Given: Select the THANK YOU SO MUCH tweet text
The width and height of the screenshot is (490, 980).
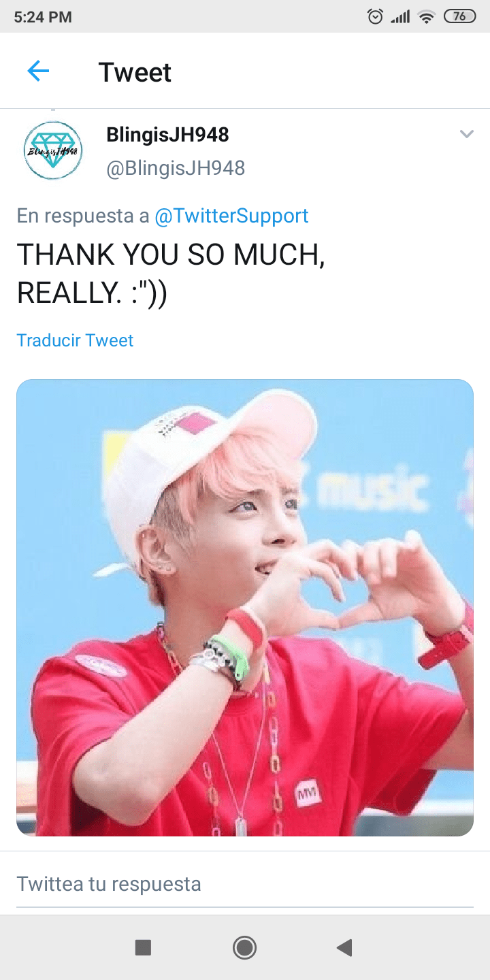Looking at the screenshot, I should [171, 274].
